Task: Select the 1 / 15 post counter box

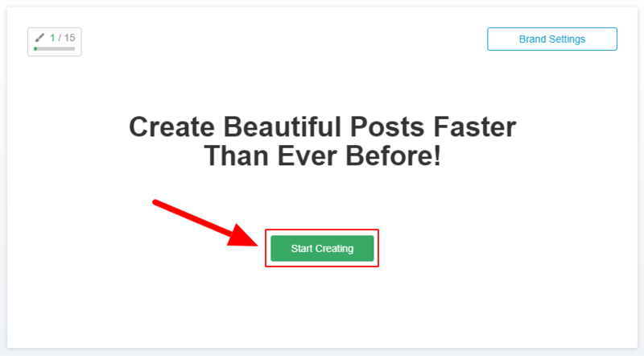Action: [54, 42]
